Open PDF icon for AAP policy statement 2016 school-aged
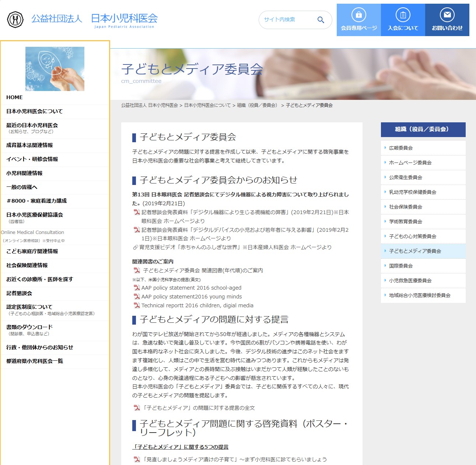The image size is (476, 465). coord(137,288)
